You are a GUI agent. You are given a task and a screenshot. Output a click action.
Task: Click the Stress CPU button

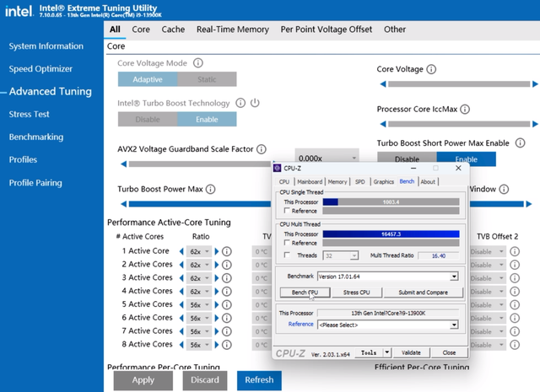click(x=356, y=293)
